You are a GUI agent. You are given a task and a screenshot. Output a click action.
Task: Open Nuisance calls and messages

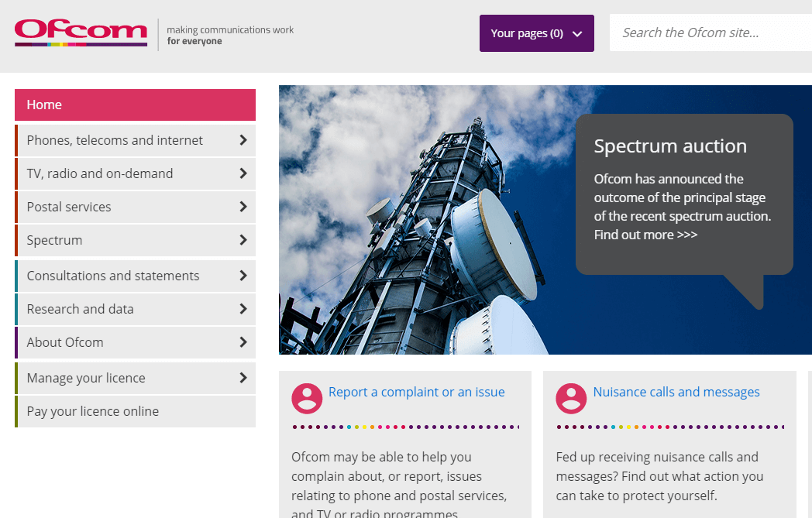(676, 392)
